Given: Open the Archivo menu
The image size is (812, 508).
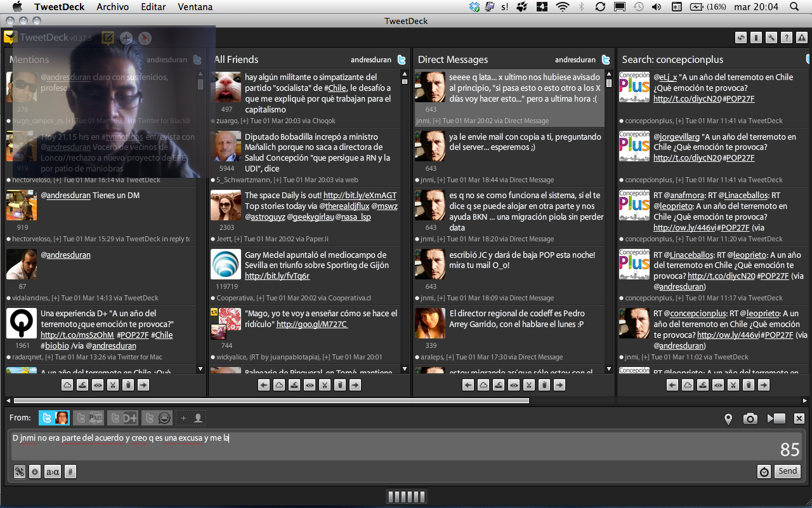Looking at the screenshot, I should click(x=112, y=7).
